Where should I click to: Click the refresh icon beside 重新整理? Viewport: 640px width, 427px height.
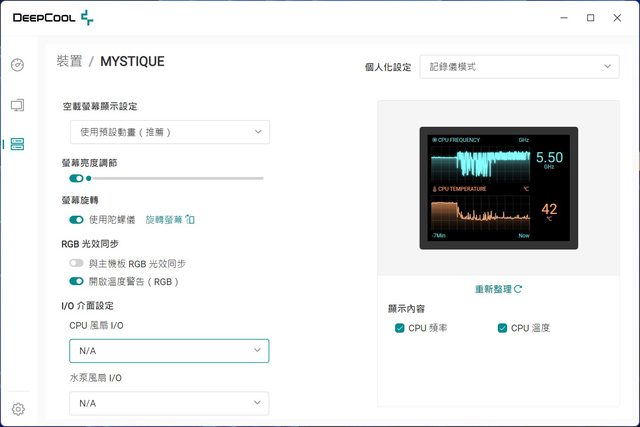[x=518, y=289]
